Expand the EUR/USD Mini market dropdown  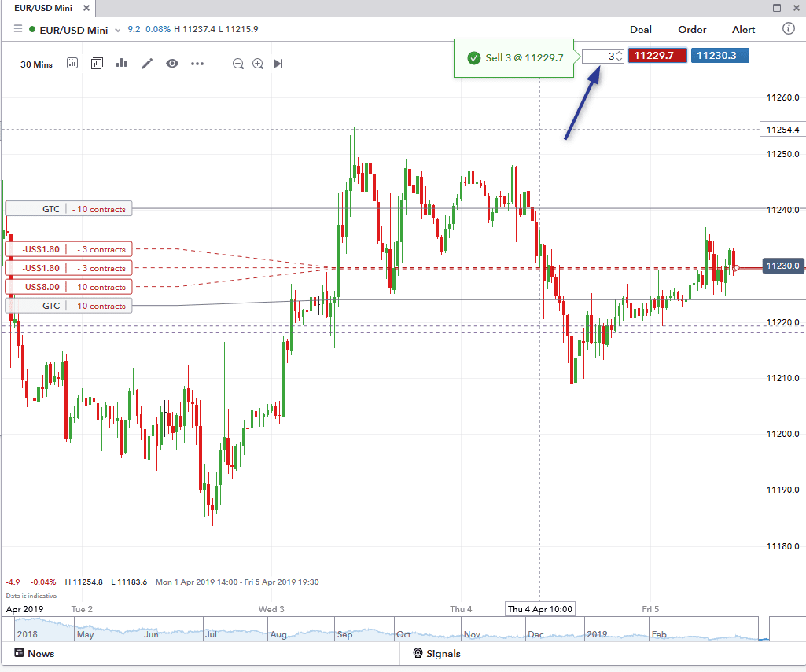[x=118, y=30]
